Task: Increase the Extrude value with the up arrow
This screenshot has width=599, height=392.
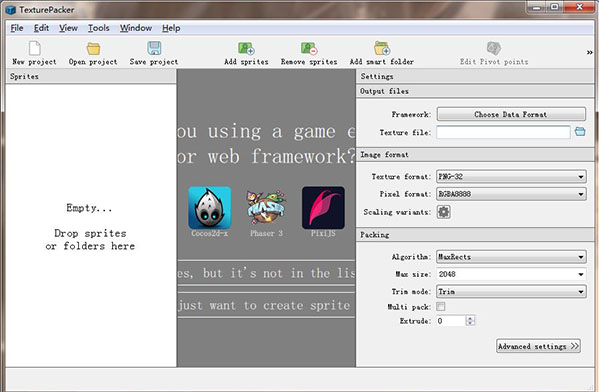Action: (470, 318)
